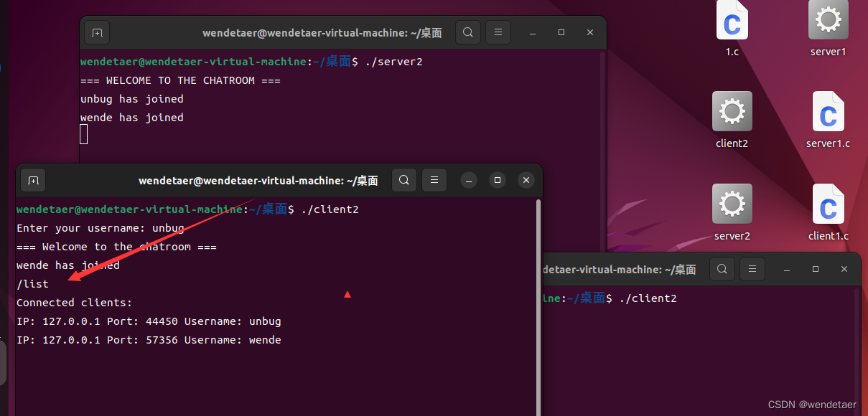Click the server terminal cursor block
Viewport: 868px width, 416px height.
(x=84, y=134)
